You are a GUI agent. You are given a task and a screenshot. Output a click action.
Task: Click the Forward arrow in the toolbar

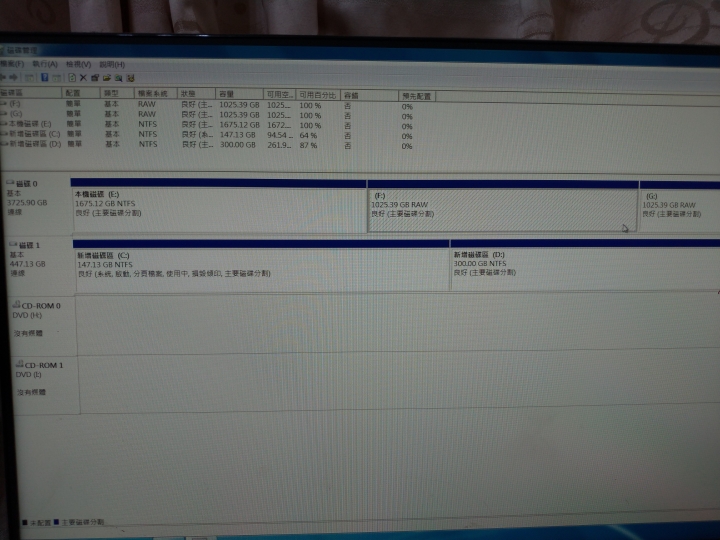14,77
